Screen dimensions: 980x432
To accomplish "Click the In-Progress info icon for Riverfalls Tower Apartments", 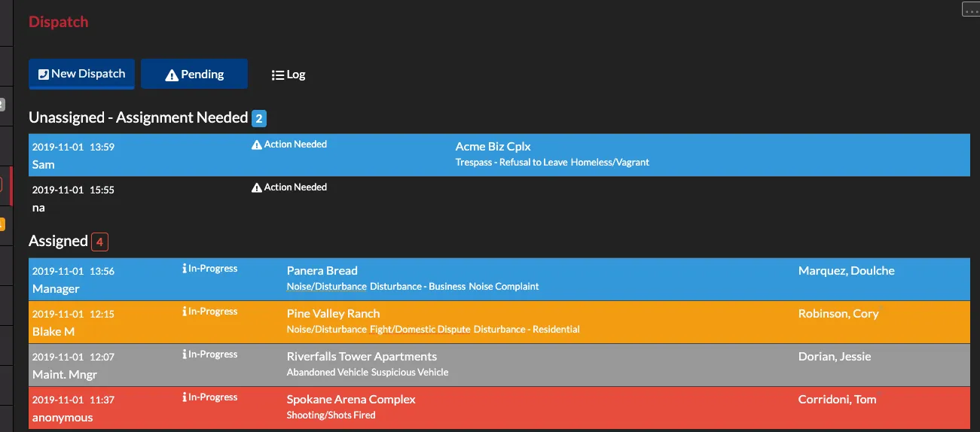I will pyautogui.click(x=185, y=354).
